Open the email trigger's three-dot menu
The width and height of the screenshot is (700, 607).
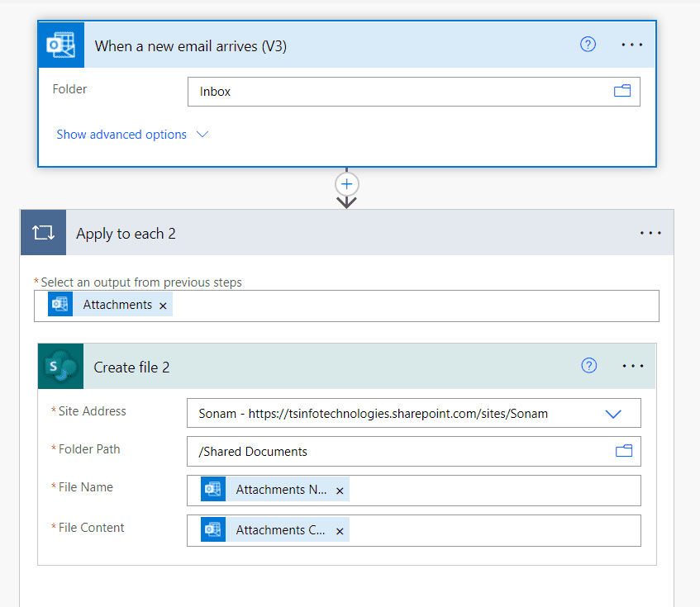tap(631, 45)
